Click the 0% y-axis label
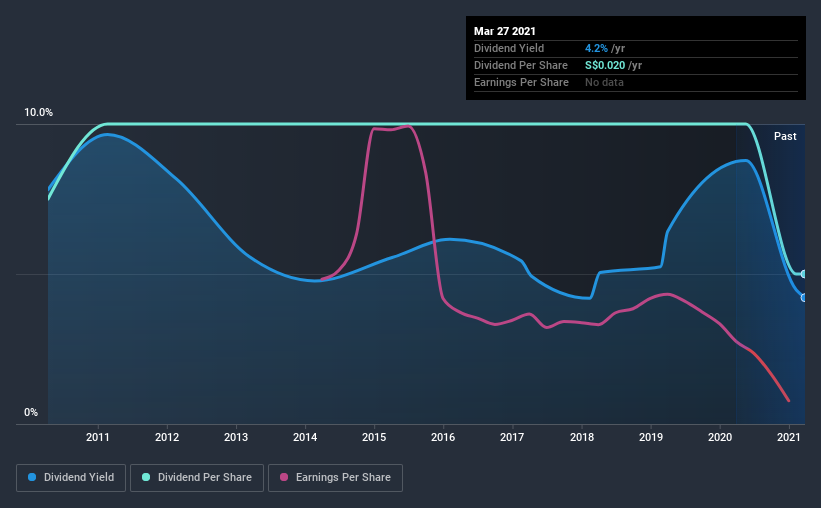The width and height of the screenshot is (821, 508). click(x=31, y=413)
